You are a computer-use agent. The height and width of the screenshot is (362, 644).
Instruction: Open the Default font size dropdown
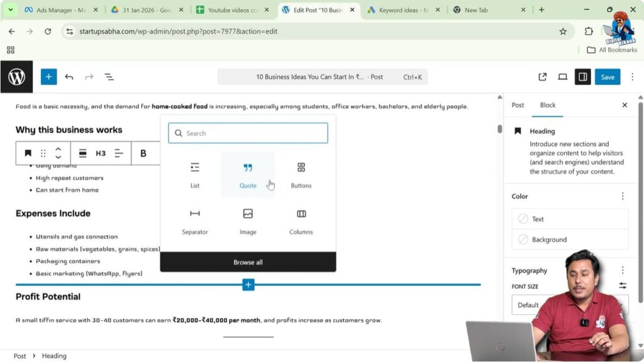coord(570,305)
